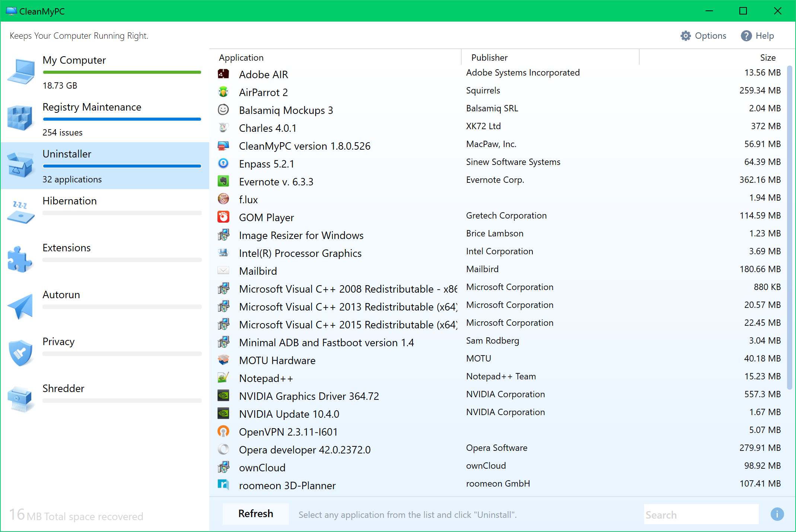Click the Shredder sidebar icon

pyautogui.click(x=20, y=399)
